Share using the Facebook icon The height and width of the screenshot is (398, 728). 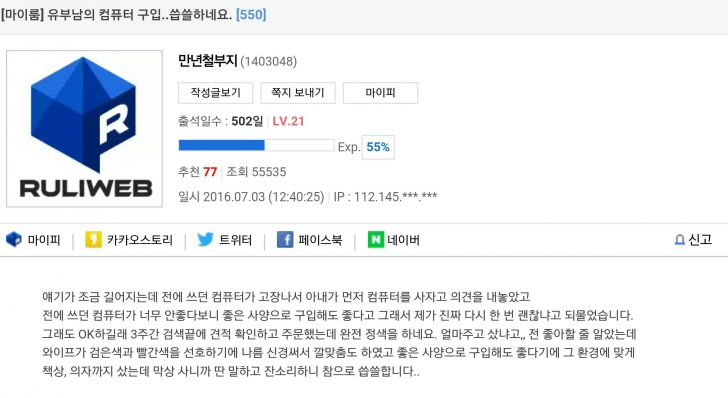pos(285,240)
